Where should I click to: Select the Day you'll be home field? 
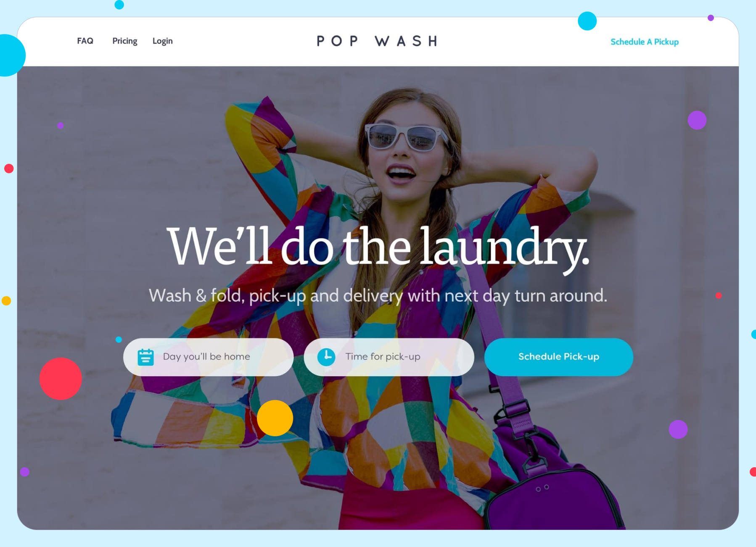(209, 357)
